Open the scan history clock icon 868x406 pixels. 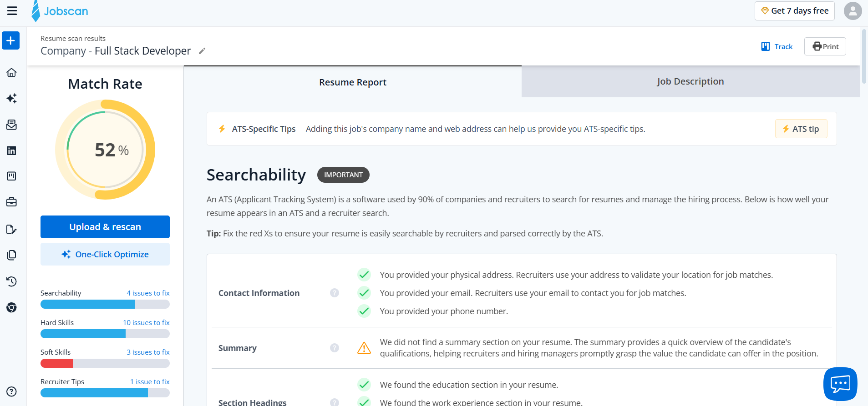click(x=12, y=281)
